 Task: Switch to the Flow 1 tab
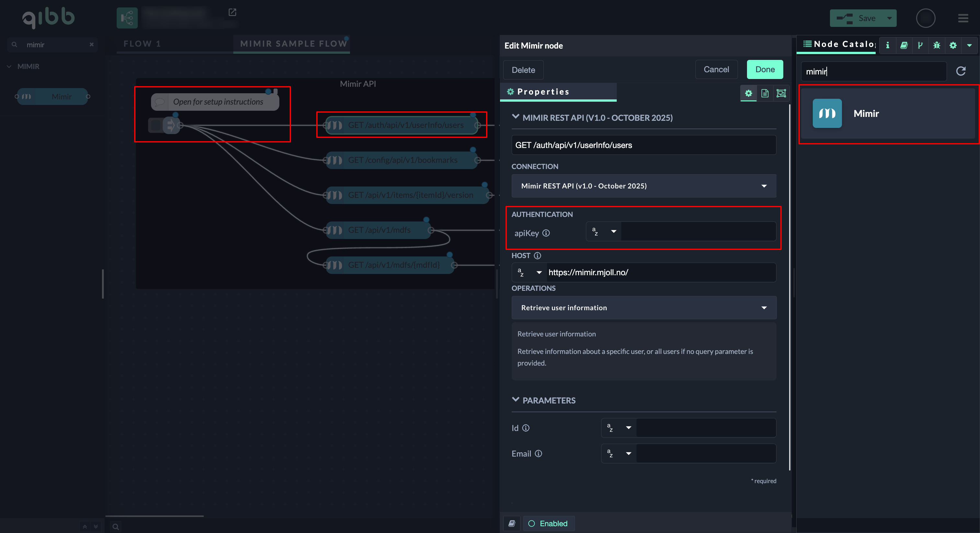pos(142,44)
